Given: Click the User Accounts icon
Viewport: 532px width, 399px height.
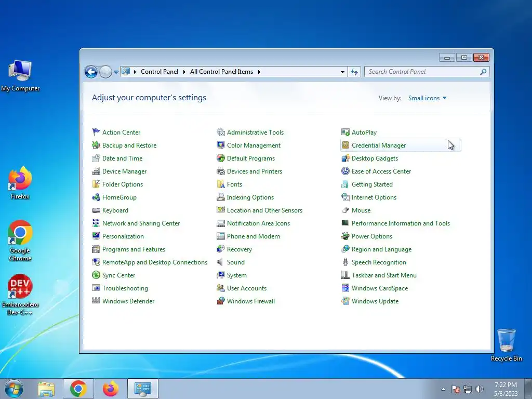Looking at the screenshot, I should coord(221,288).
